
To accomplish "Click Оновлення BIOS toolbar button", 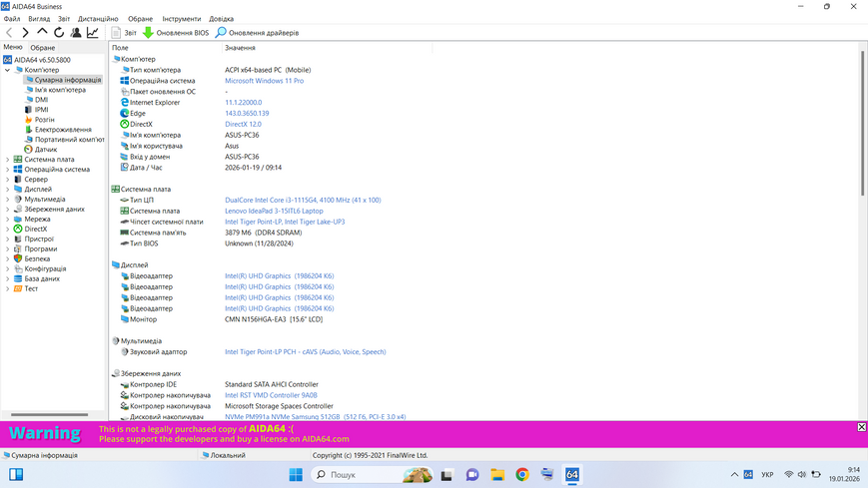I will click(176, 33).
